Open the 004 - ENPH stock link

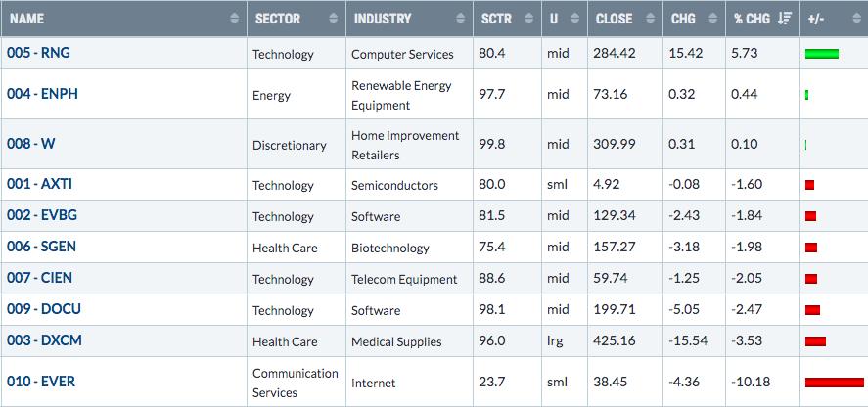pos(42,94)
